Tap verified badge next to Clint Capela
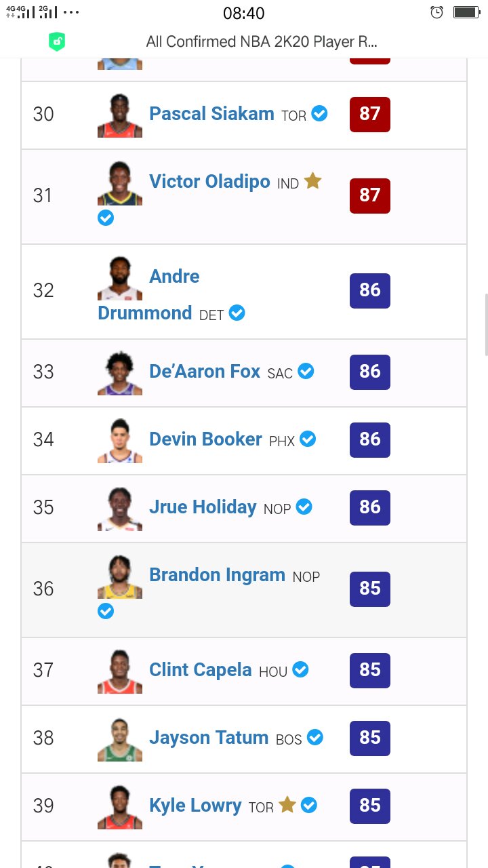The width and height of the screenshot is (488, 868). coord(300,669)
